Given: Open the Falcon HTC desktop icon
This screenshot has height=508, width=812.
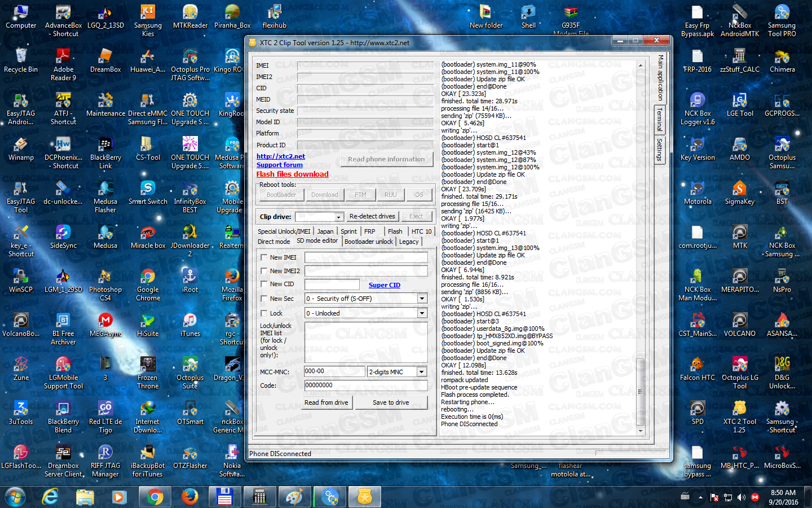Looking at the screenshot, I should pyautogui.click(x=698, y=369).
